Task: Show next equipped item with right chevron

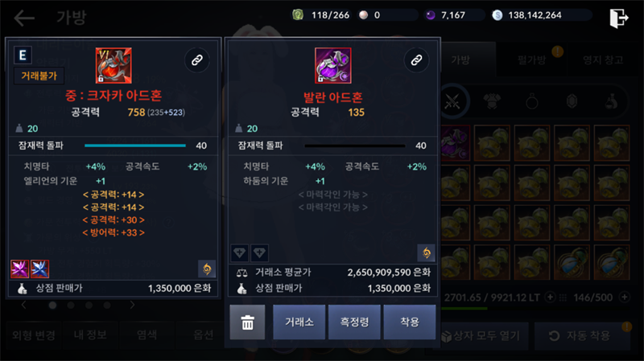Action: coord(132,305)
